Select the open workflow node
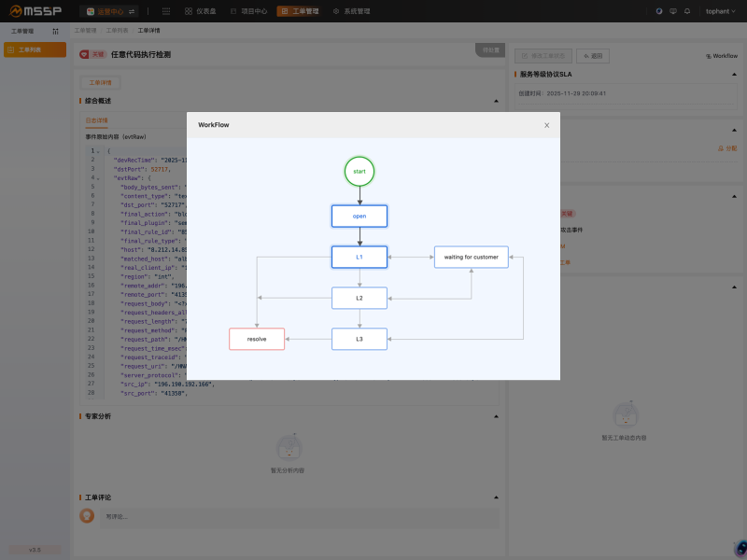Viewport: 747px width, 560px height. click(359, 216)
